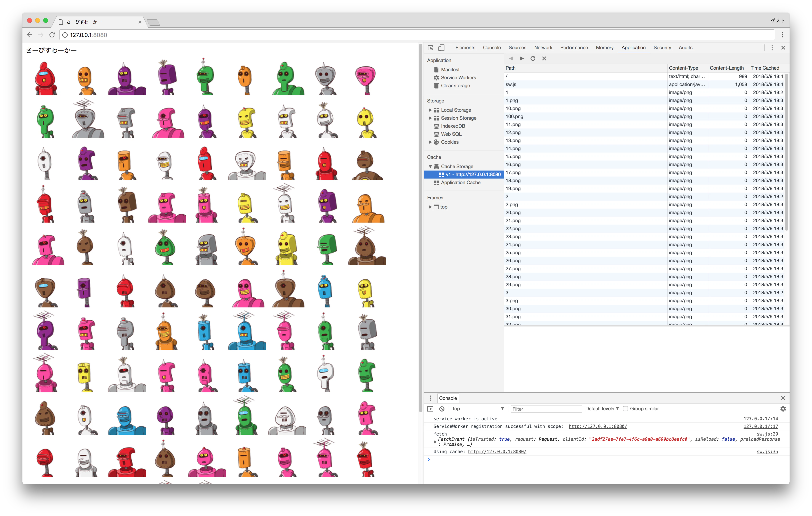This screenshot has width=812, height=516.
Task: Close the console drawer
Action: pos(783,398)
